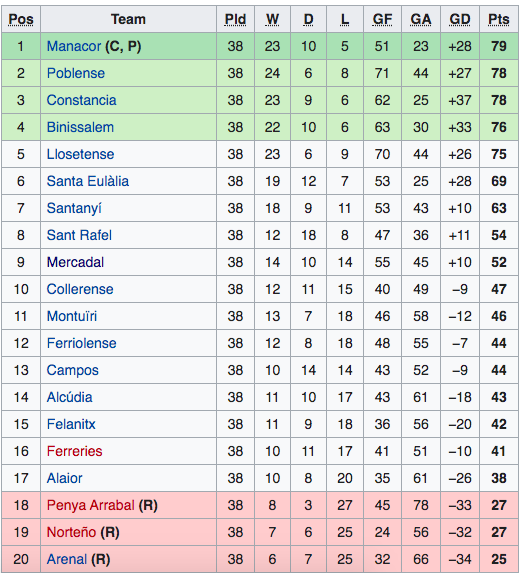524x573 pixels.
Task: Click the Mercadal team link
Action: pyautogui.click(x=75, y=262)
